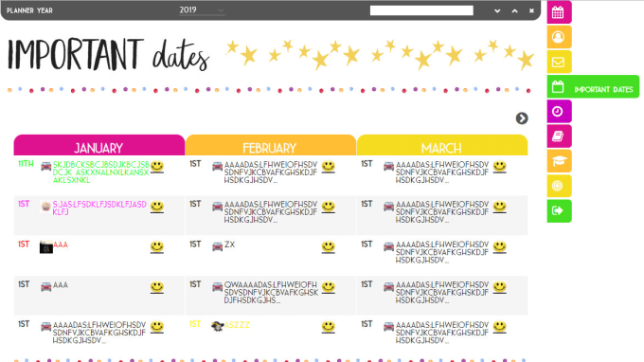Click smiley in January's AAAADAS row
This screenshot has width=644, height=362.
coord(157,327)
